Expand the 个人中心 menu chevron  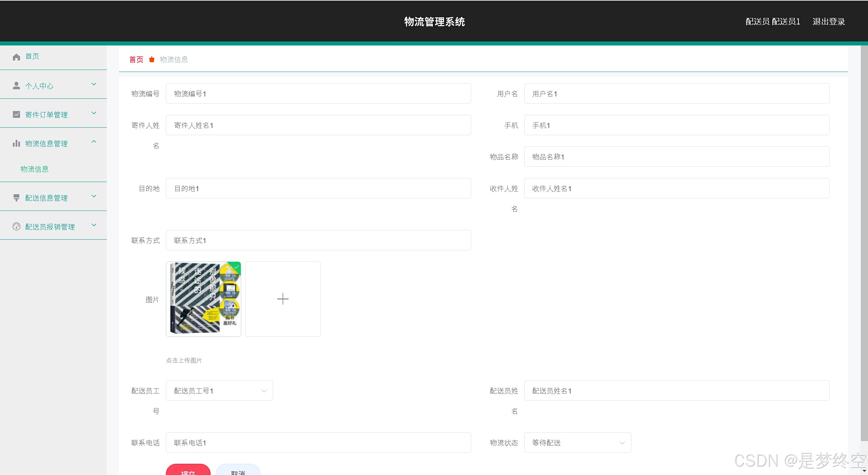94,84
